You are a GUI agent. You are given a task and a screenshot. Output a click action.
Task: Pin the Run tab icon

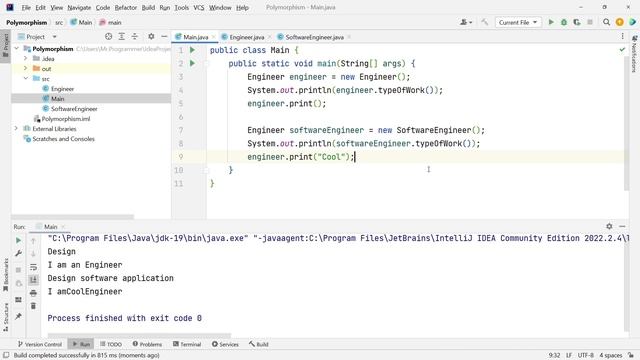point(18,316)
